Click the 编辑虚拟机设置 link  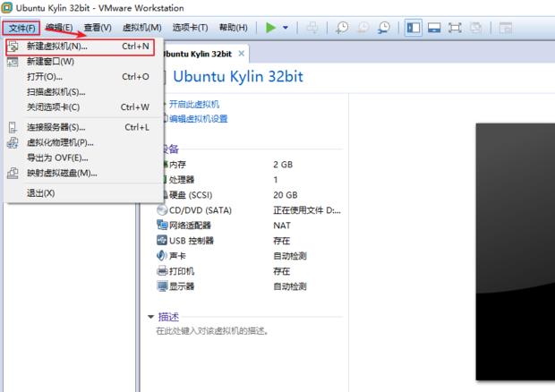coord(198,119)
